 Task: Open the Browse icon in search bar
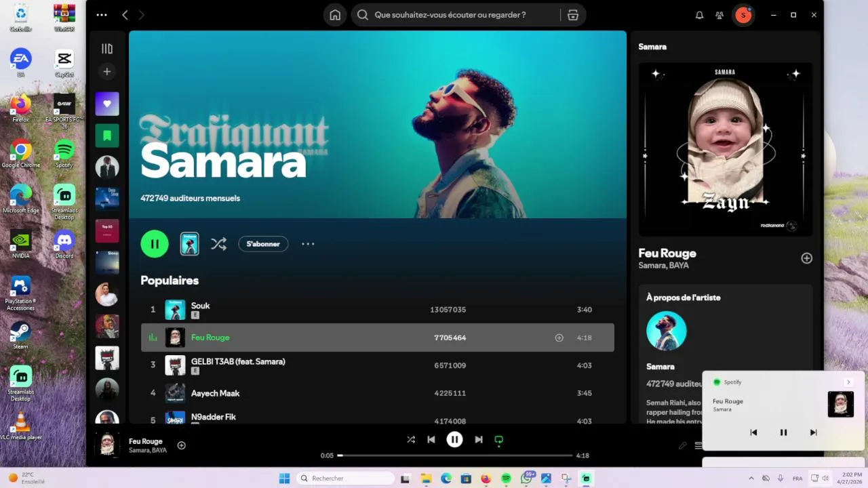573,15
